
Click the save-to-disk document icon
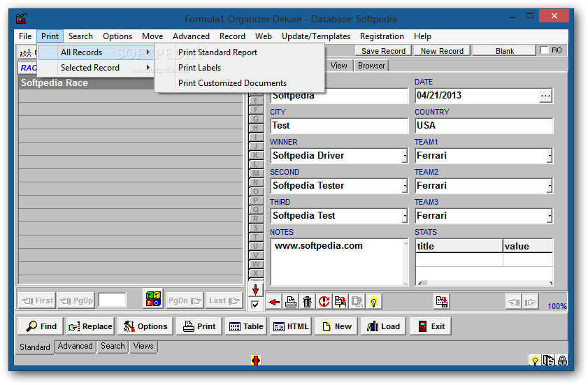442,302
